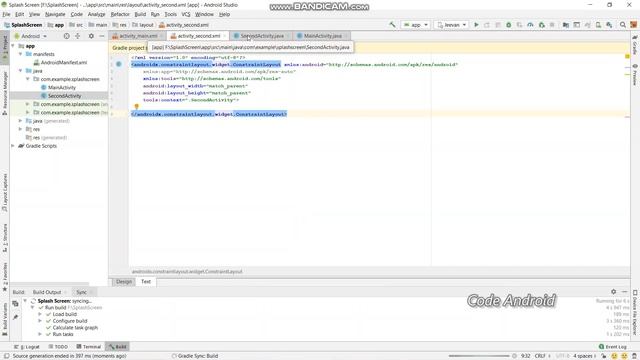Open the Refactor menu
The width and height of the screenshot is (640, 360).
pyautogui.click(x=120, y=14)
